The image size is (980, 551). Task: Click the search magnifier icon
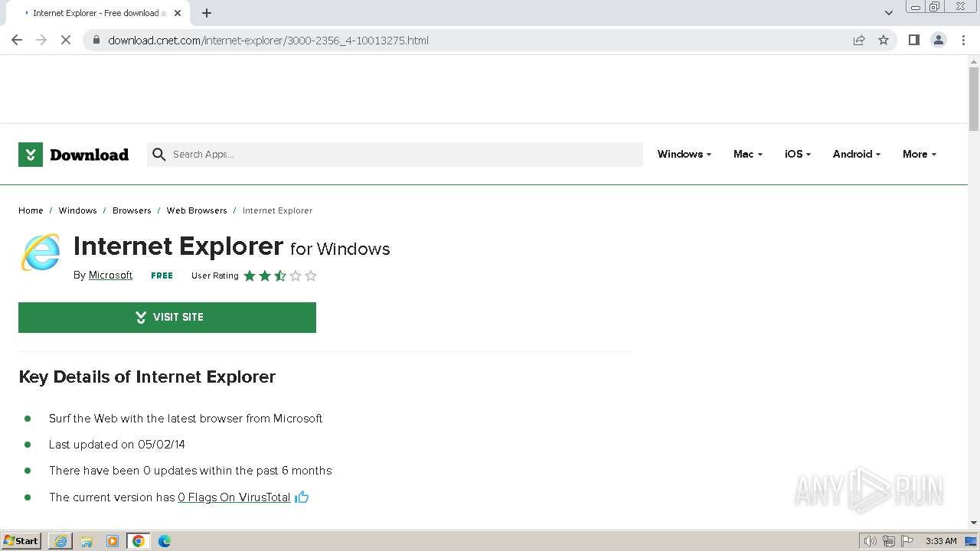[x=159, y=155]
